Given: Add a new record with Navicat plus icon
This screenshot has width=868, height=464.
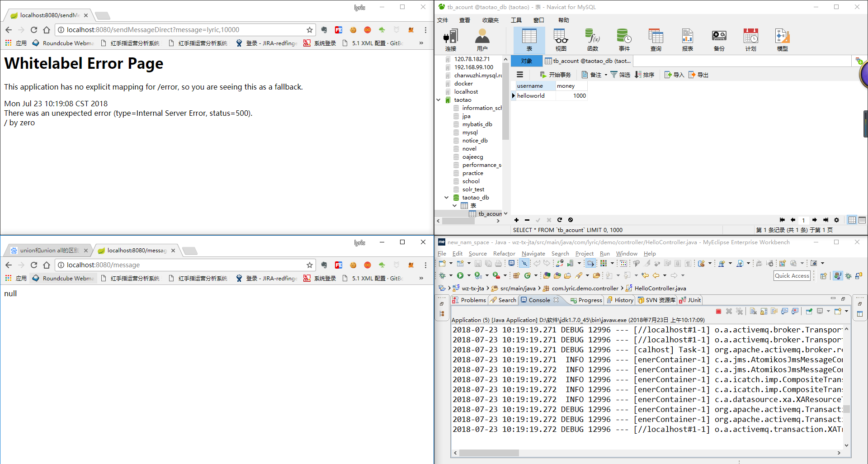Looking at the screenshot, I should pyautogui.click(x=516, y=220).
